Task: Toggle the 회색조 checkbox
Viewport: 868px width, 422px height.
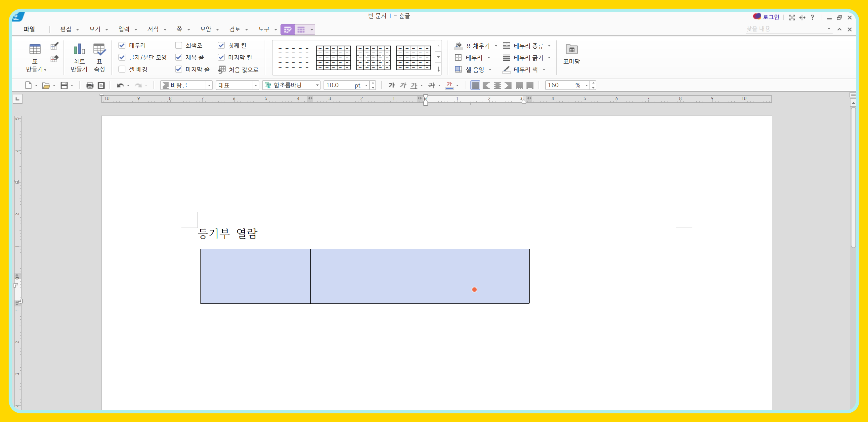Action: click(179, 45)
